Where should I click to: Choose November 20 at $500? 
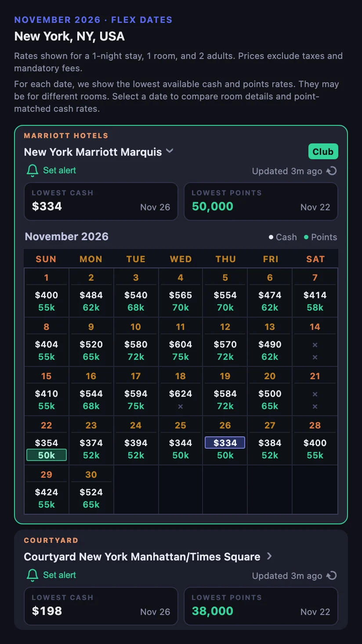(270, 391)
